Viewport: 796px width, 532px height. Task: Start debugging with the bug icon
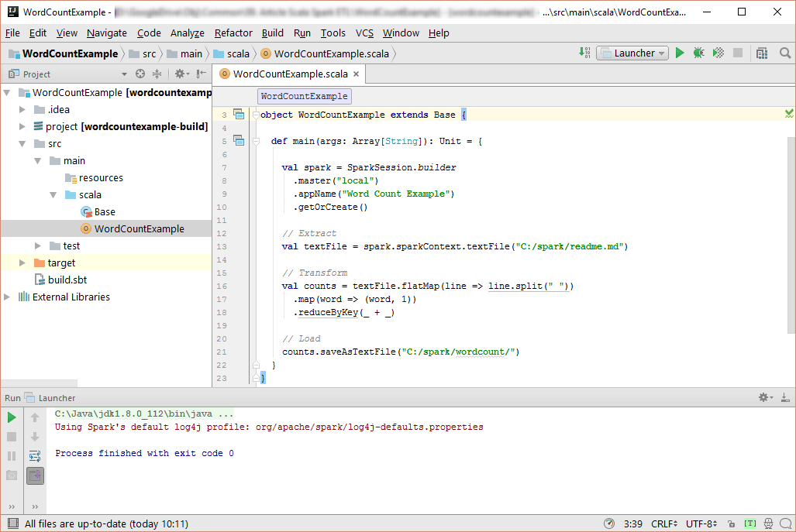tap(698, 53)
